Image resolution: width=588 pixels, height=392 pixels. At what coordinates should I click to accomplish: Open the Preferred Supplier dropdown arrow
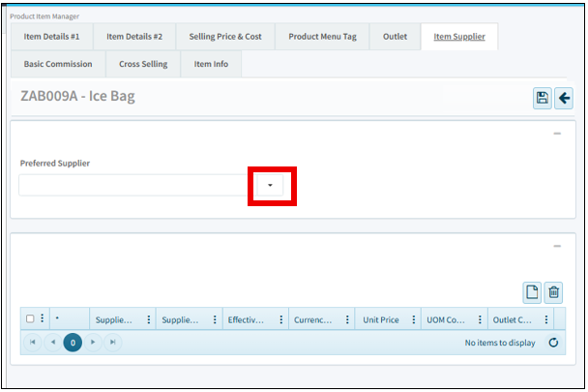[x=271, y=185]
